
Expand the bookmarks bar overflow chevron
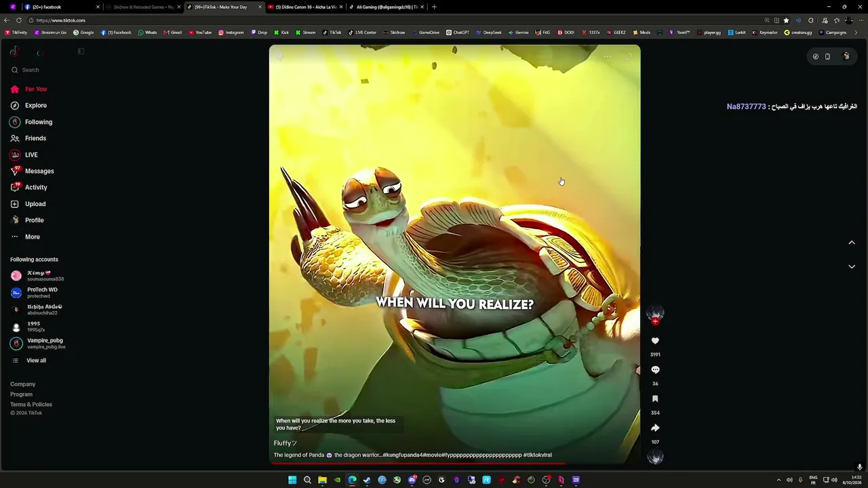tap(856, 33)
